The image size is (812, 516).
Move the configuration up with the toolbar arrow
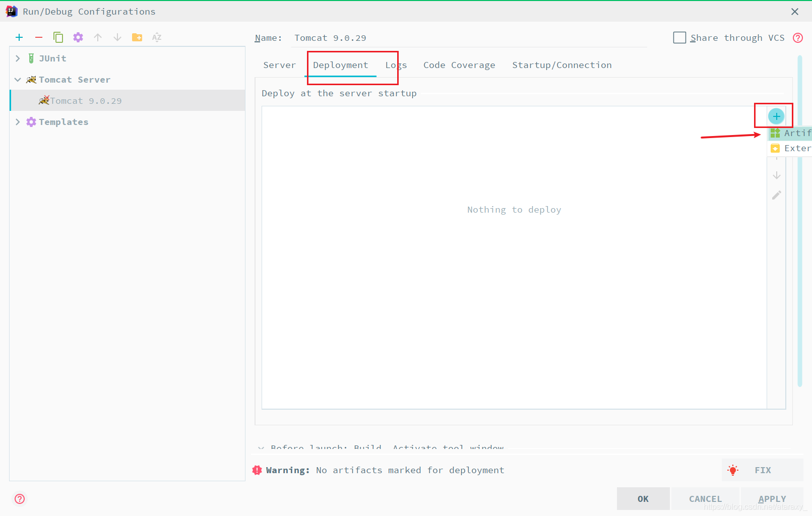tap(98, 37)
